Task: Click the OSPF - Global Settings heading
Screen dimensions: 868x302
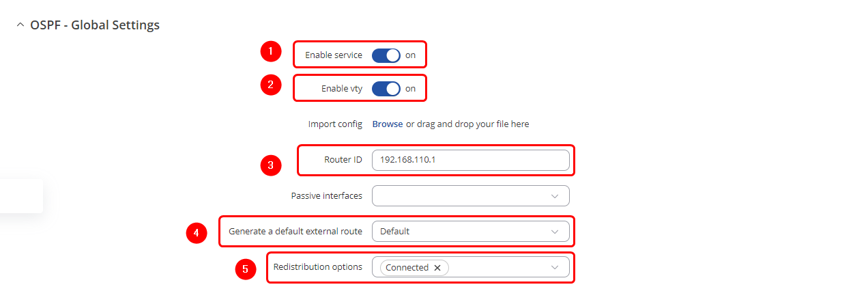Action: click(x=95, y=25)
